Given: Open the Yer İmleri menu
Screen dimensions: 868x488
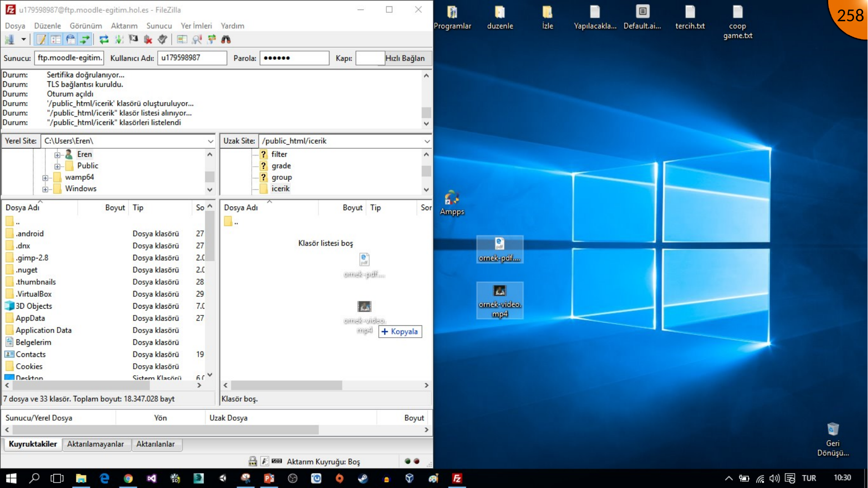Looking at the screenshot, I should tap(196, 26).
